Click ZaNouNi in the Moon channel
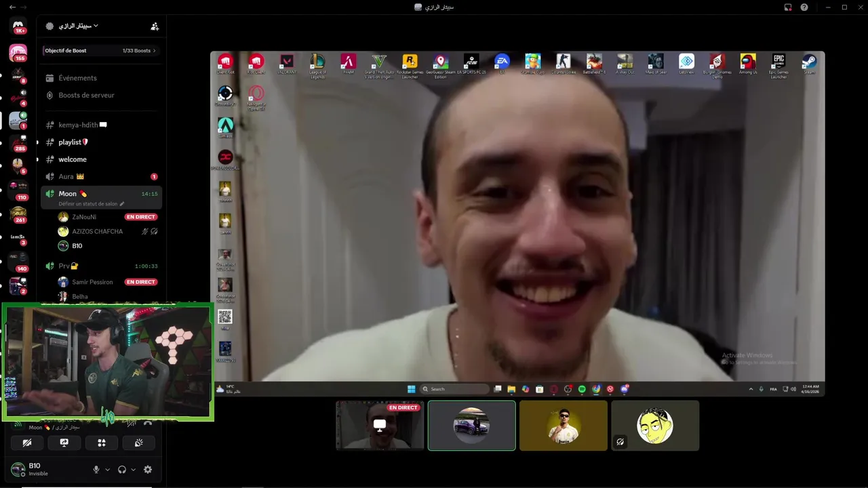The image size is (868, 488). [x=84, y=217]
